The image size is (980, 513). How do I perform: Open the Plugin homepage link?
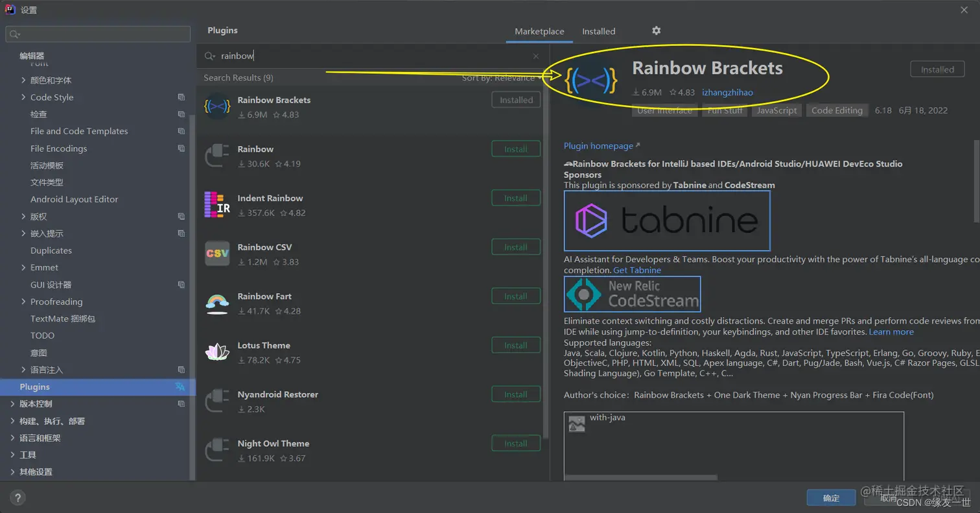point(601,146)
